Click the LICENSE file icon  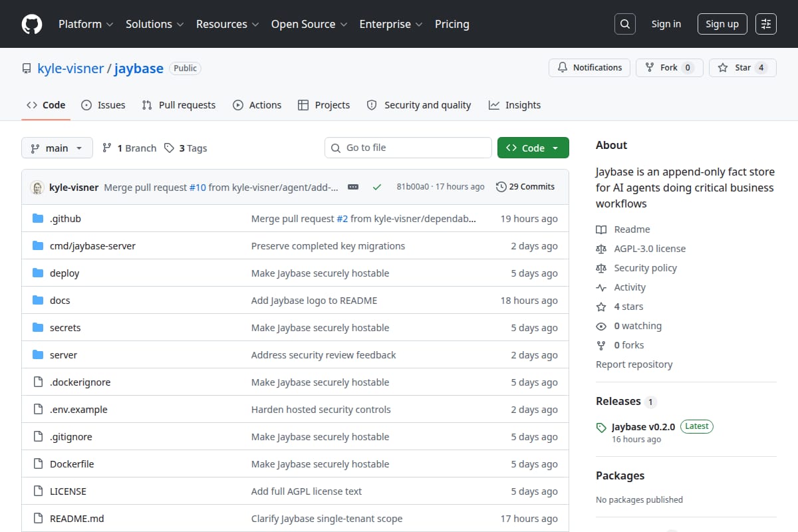pyautogui.click(x=38, y=491)
